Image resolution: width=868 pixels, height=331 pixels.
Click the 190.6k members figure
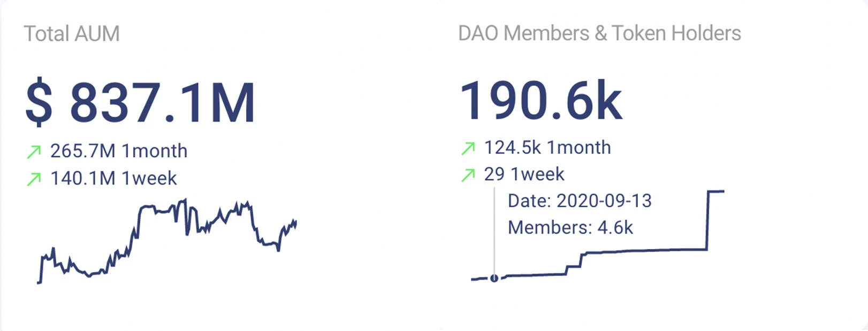click(540, 100)
